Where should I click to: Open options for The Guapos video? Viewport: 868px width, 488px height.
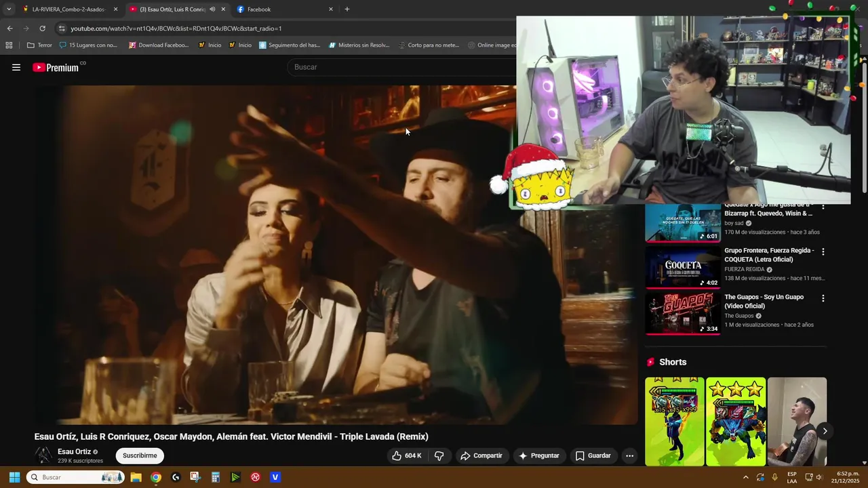click(x=823, y=298)
